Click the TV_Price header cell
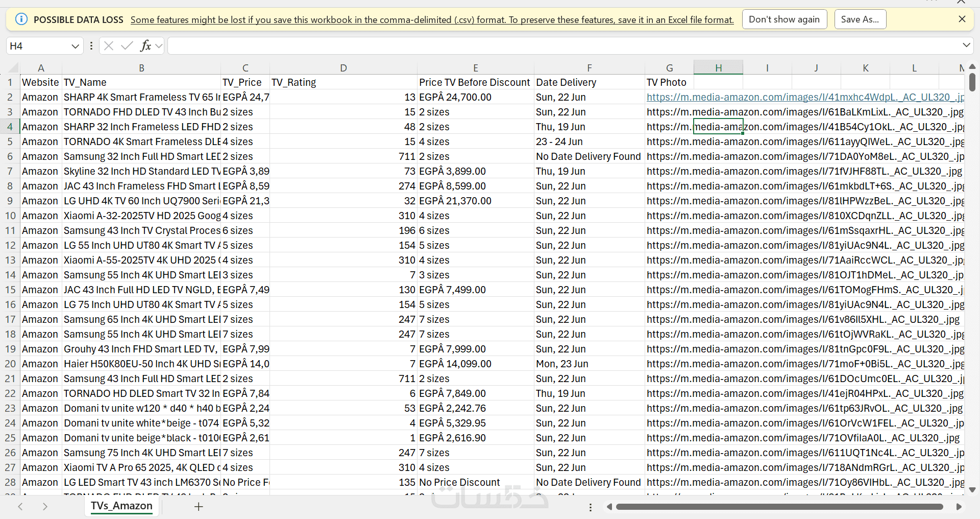Image resolution: width=980 pixels, height=519 pixels. [x=246, y=82]
